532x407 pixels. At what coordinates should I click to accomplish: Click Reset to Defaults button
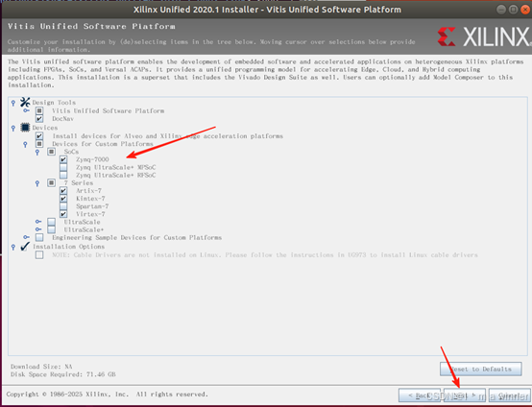click(x=481, y=369)
